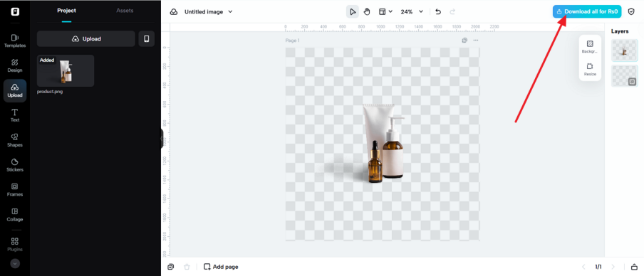This screenshot has width=644, height=276.
Task: Click Download all for Rs0 button
Action: point(587,11)
